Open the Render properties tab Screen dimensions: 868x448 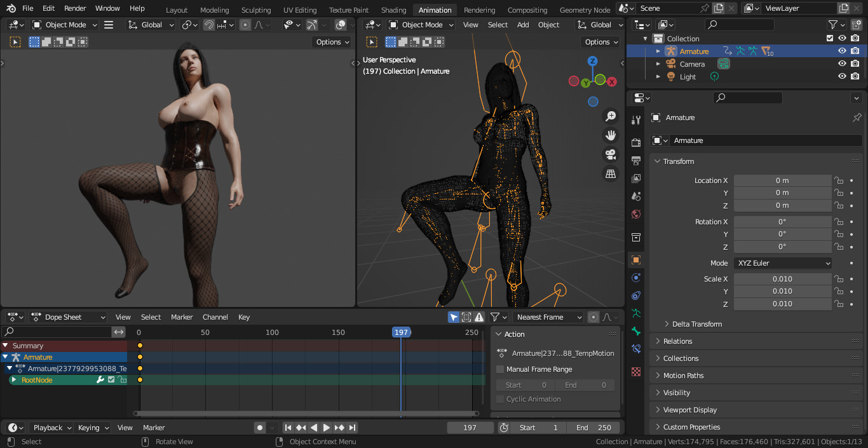(636, 142)
